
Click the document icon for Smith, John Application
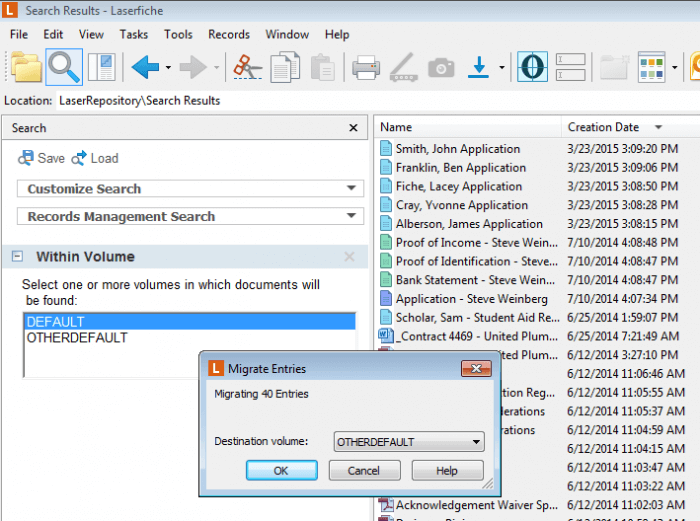pos(386,148)
